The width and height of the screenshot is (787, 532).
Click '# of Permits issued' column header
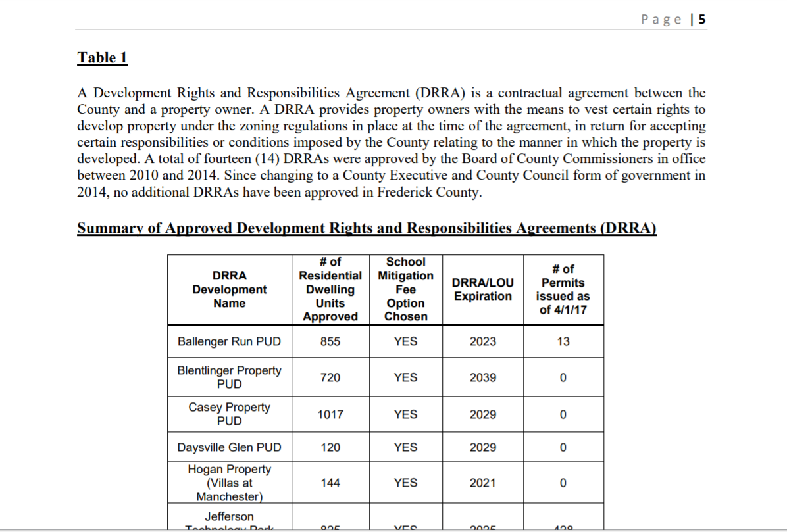point(563,289)
